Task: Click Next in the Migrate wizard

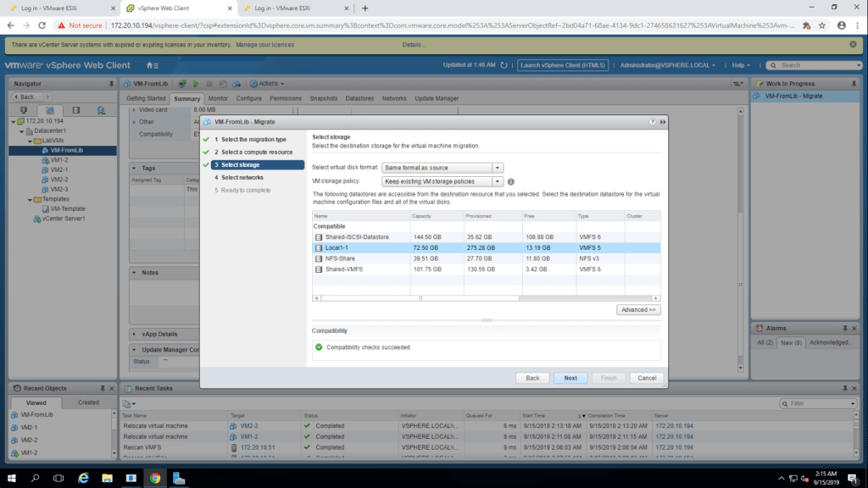Action: (570, 378)
